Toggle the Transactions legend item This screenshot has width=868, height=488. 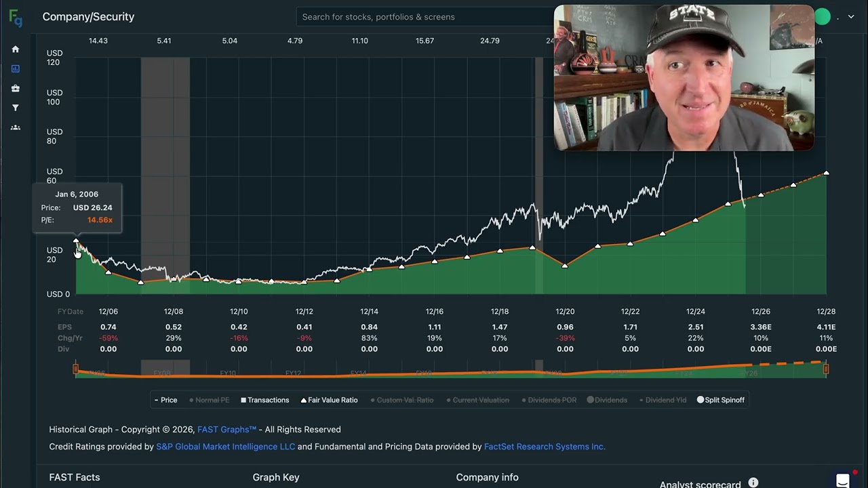pyautogui.click(x=265, y=400)
